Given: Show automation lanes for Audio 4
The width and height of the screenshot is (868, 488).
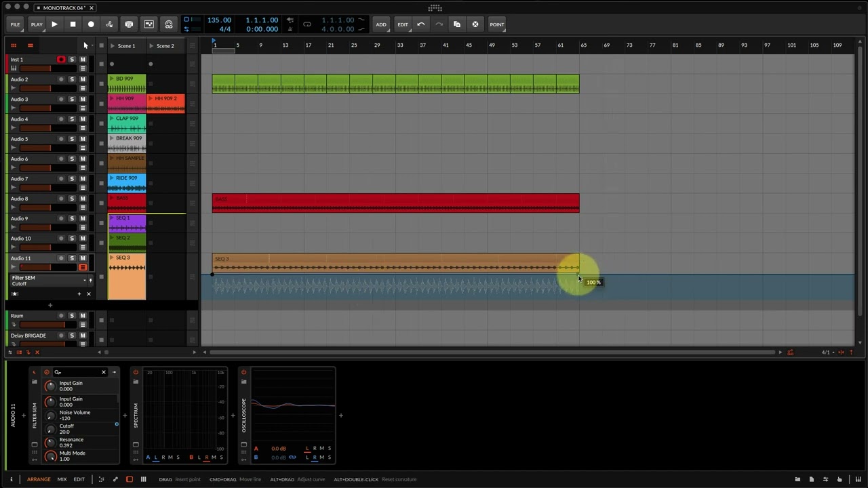Looking at the screenshot, I should 83,128.
